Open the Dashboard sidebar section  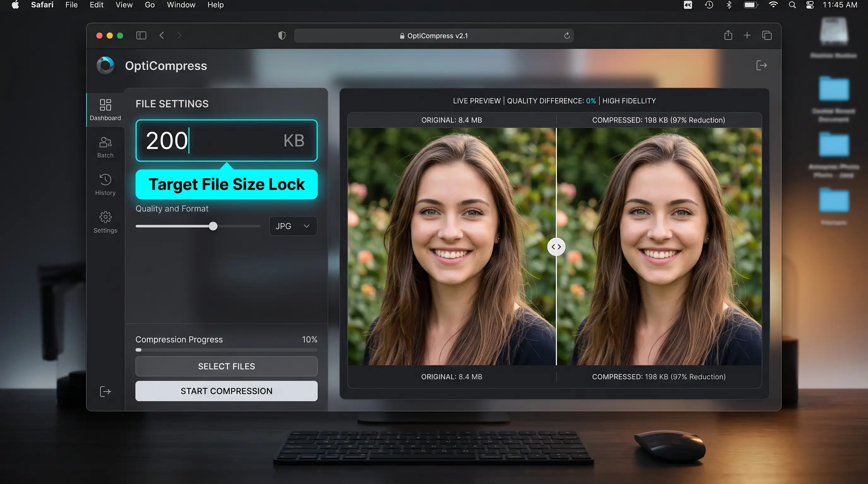[105, 110]
